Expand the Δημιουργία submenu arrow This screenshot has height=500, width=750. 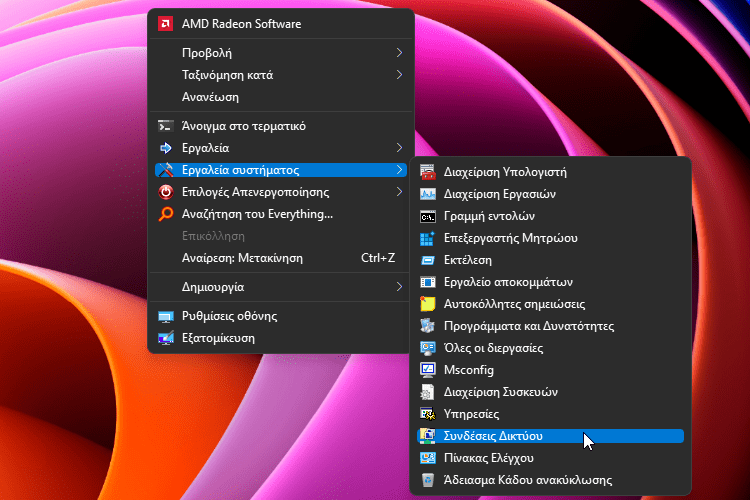(x=399, y=287)
